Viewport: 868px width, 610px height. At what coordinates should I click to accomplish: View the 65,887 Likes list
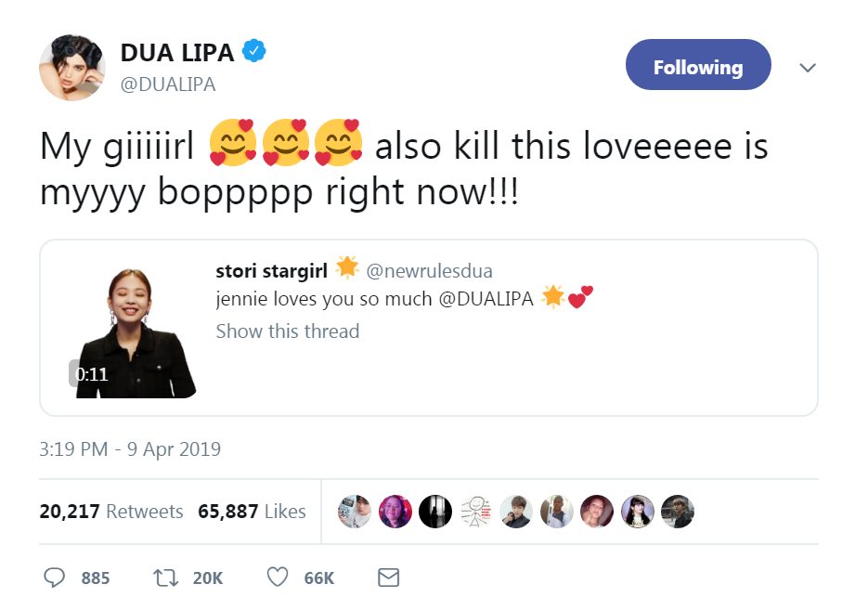(252, 511)
